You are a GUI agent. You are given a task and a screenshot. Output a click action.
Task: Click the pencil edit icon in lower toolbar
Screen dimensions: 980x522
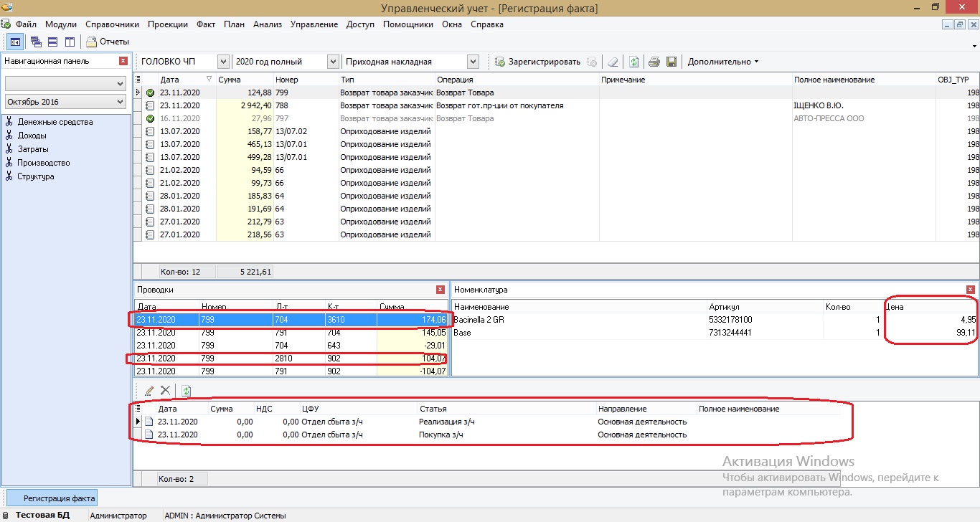[149, 391]
